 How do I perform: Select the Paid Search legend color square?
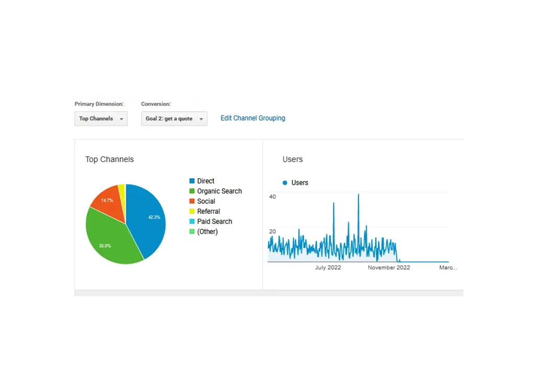193,221
